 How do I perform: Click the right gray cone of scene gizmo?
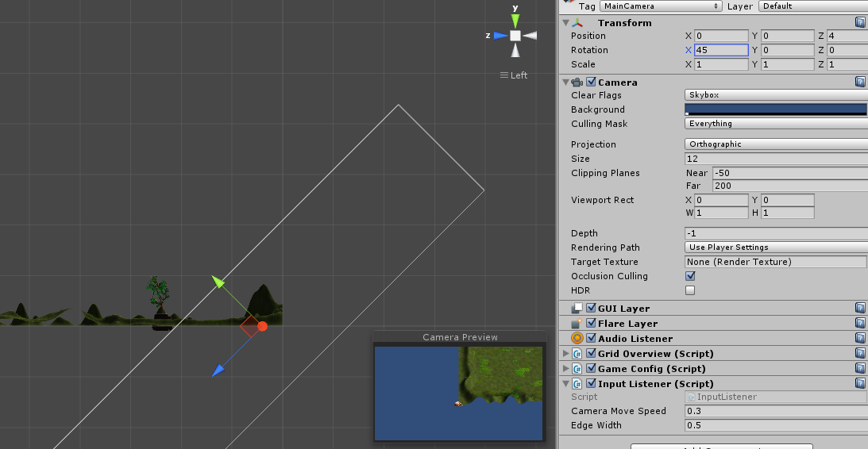[530, 36]
